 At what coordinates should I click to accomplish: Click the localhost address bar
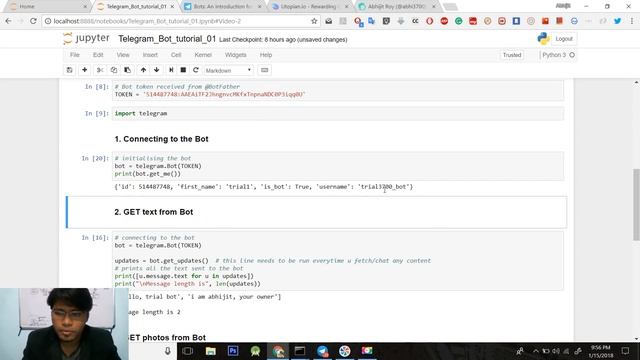(180, 21)
